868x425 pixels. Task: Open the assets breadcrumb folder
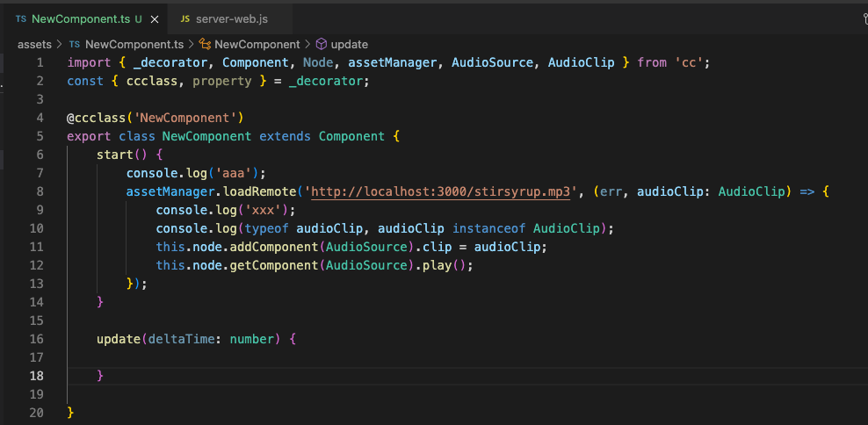(34, 44)
